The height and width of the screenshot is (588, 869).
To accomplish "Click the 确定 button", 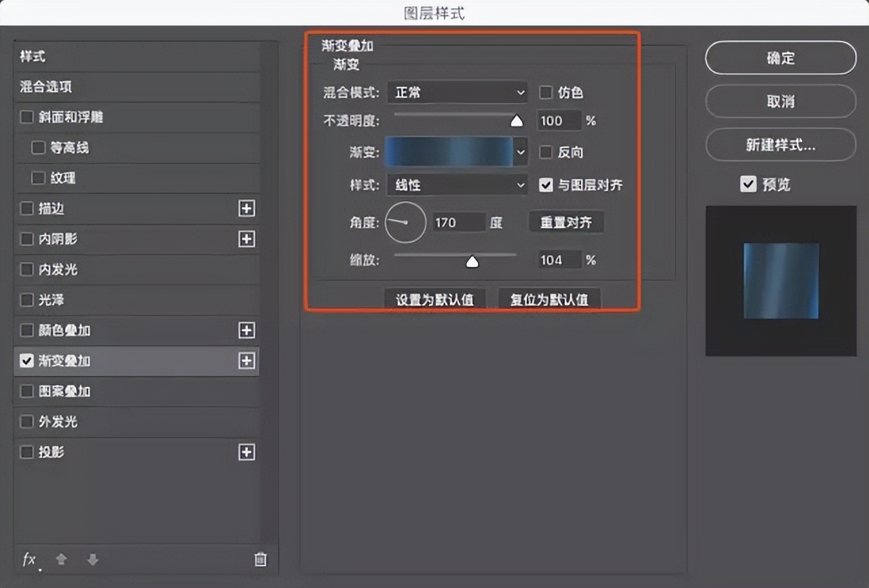I will click(779, 58).
